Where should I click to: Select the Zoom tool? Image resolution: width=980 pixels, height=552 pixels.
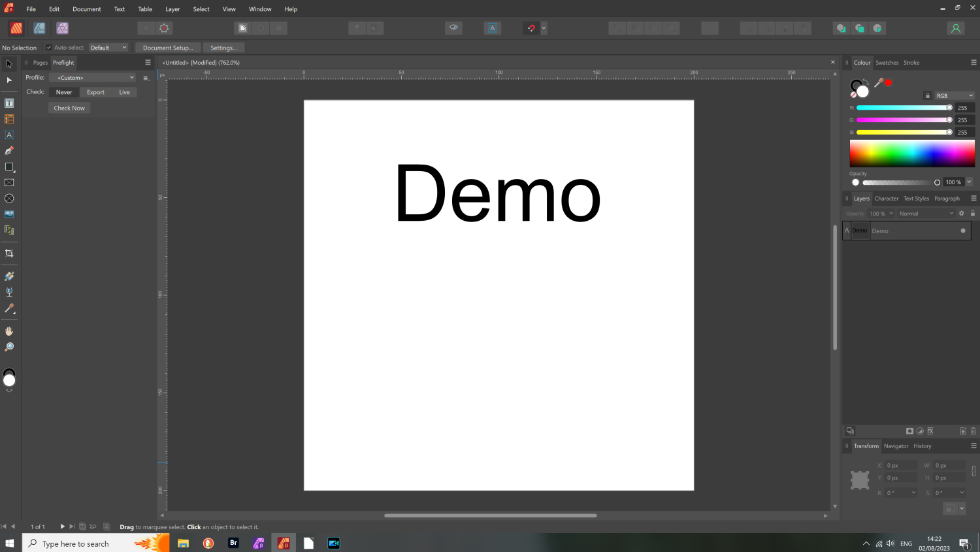[9, 347]
